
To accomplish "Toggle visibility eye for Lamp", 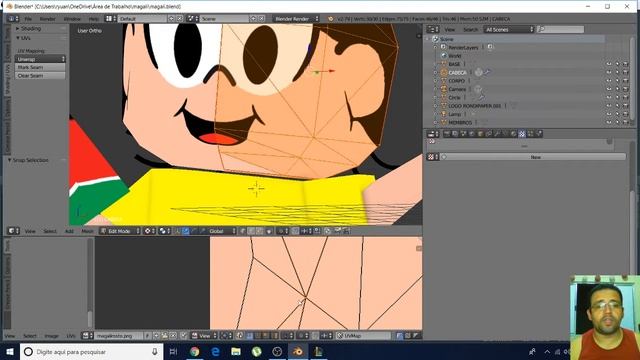I will coord(609,114).
